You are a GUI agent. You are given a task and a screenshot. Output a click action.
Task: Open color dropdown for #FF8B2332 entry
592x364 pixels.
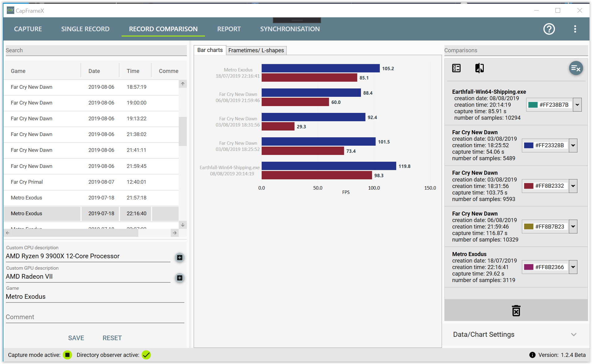(573, 186)
